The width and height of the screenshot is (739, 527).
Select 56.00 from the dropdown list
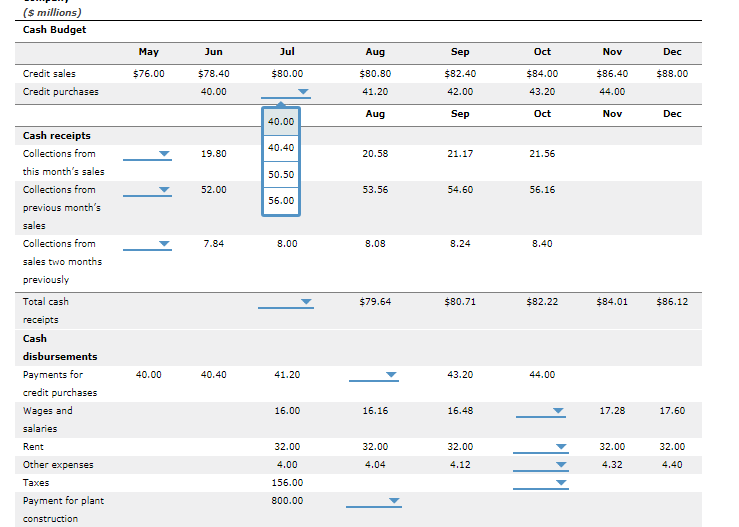[x=281, y=201]
